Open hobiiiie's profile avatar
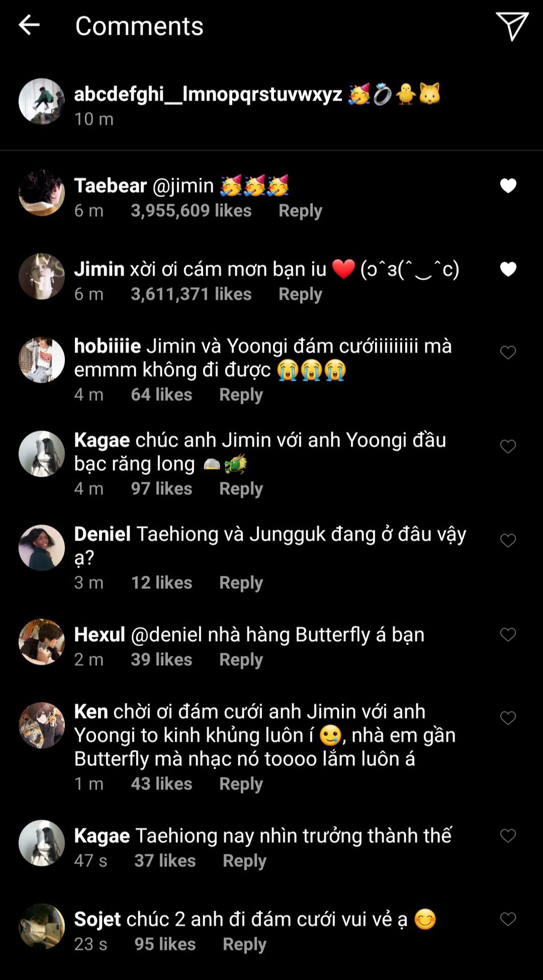543x980 pixels. [41, 360]
